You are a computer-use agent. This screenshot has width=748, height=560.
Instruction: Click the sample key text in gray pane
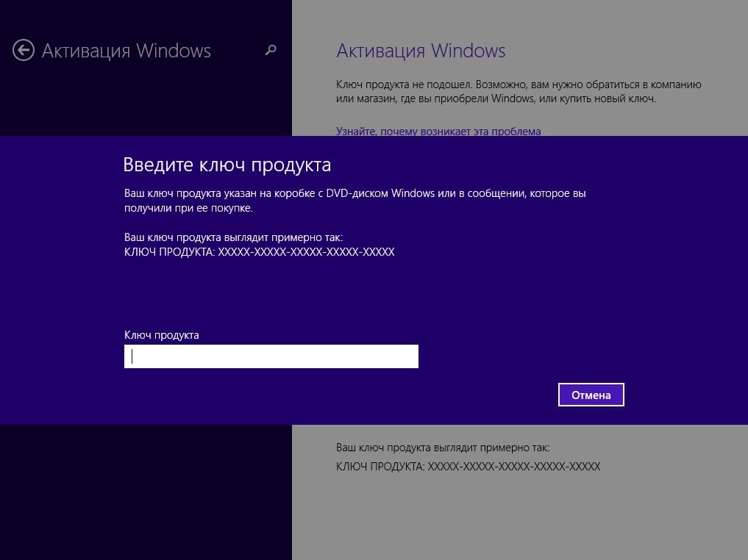[468, 466]
